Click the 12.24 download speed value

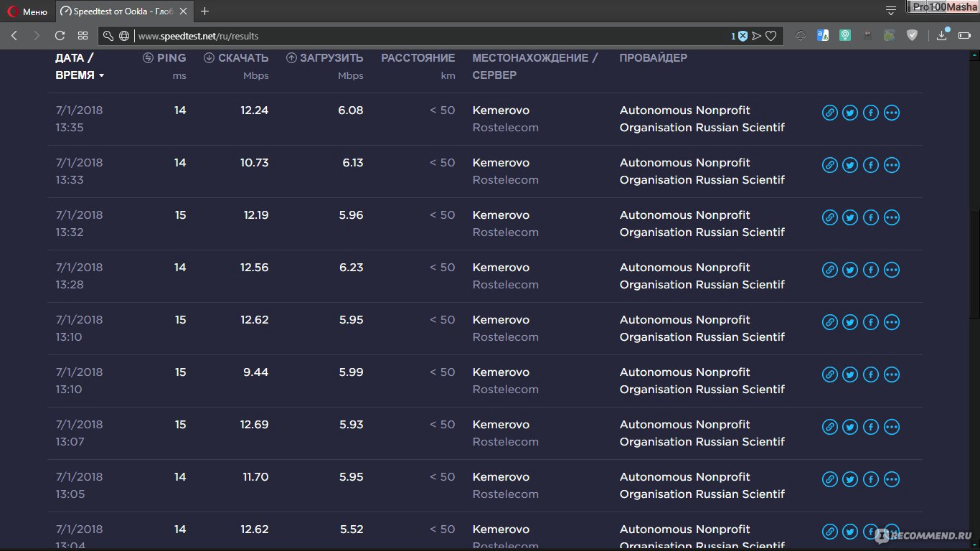255,110
